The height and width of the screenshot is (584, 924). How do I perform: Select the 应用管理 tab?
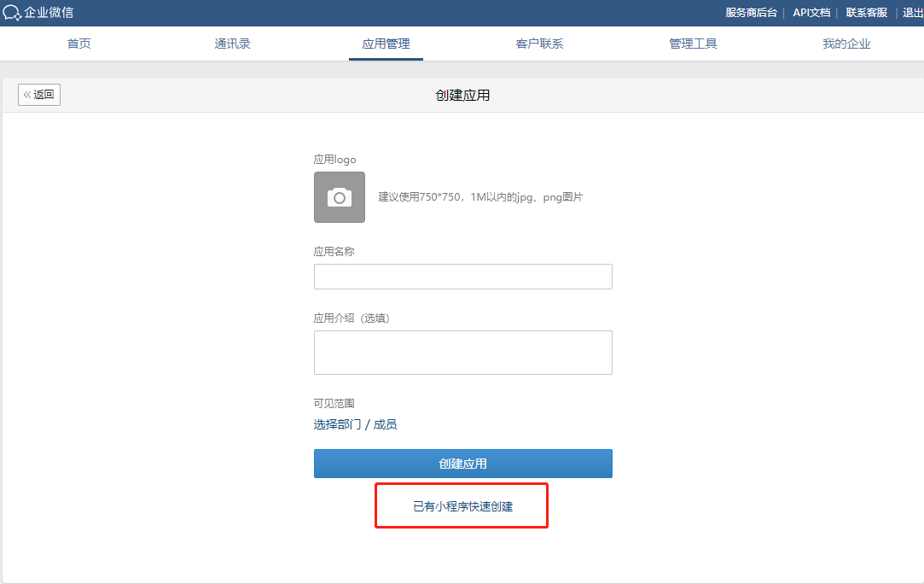click(x=386, y=44)
